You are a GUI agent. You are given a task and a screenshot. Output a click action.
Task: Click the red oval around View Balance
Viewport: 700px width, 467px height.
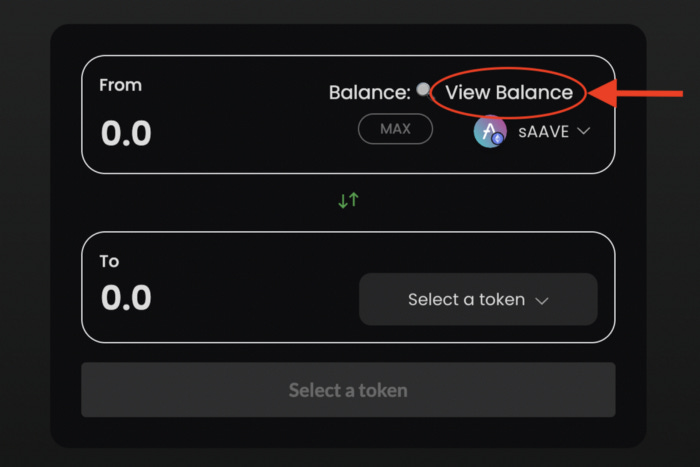(x=508, y=93)
